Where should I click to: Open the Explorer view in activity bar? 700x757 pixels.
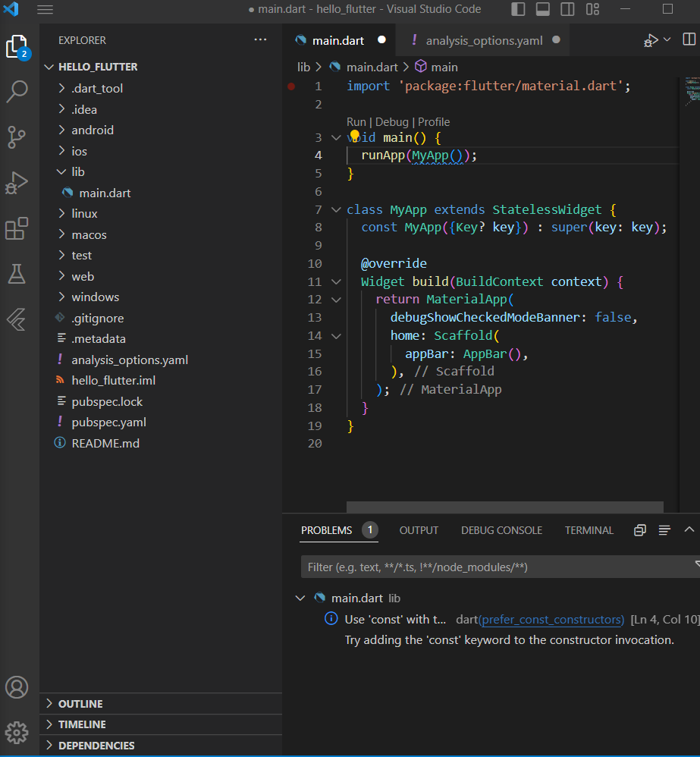(x=17, y=47)
